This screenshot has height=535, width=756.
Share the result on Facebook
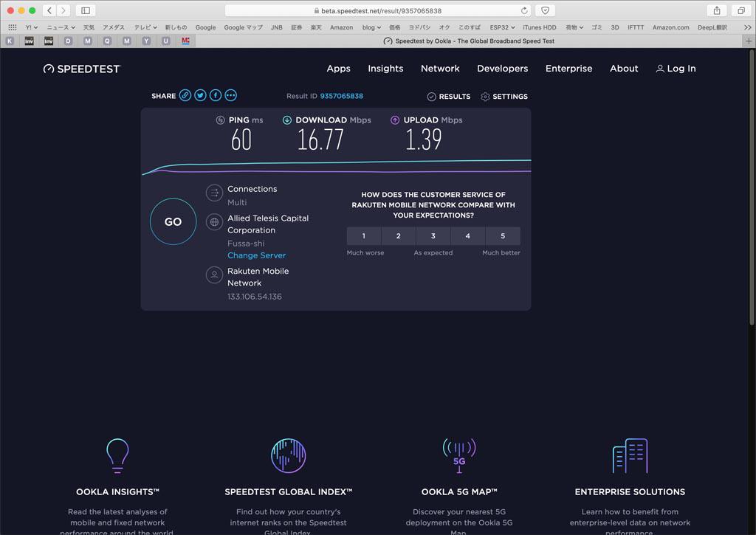coord(216,95)
